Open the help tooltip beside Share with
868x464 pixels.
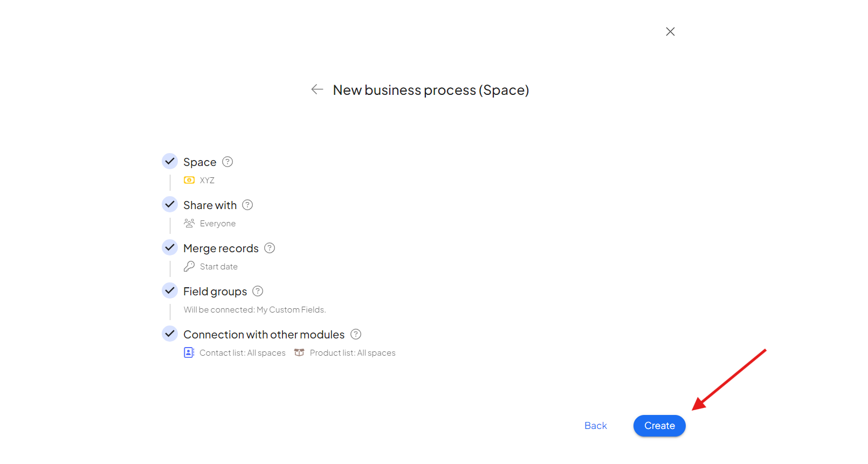coord(247,205)
